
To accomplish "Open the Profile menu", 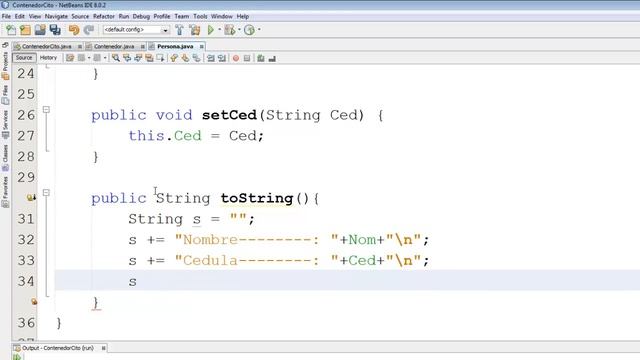I will [x=162, y=16].
